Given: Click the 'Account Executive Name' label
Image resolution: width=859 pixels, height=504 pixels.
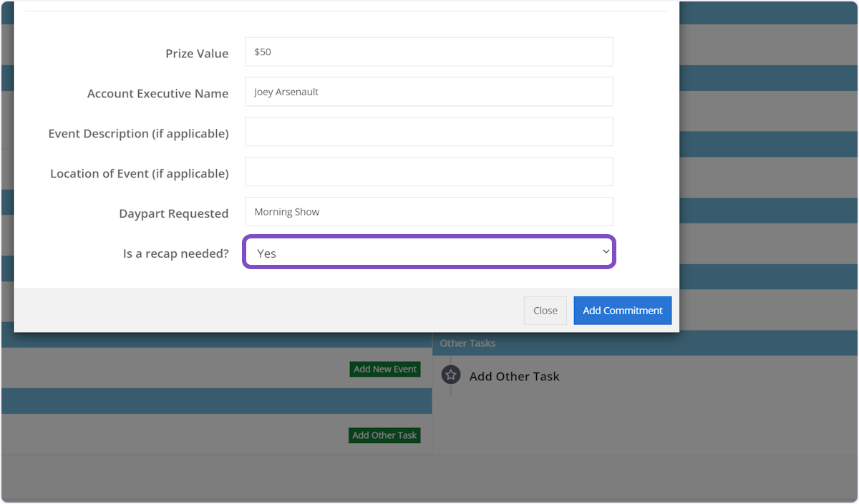Looking at the screenshot, I should click(157, 94).
